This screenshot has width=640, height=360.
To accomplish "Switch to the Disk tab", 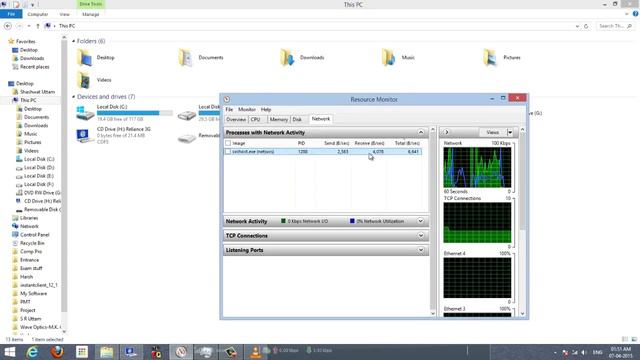I will (x=297, y=120).
